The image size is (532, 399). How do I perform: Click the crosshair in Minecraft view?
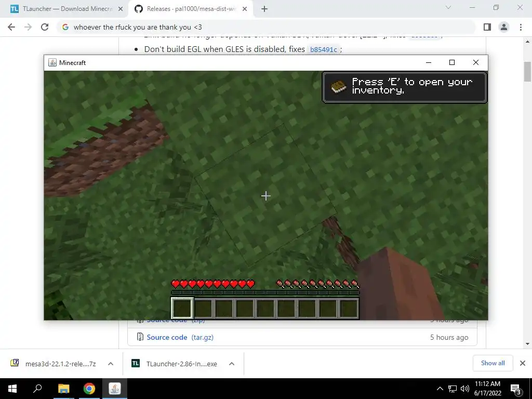[x=265, y=196]
